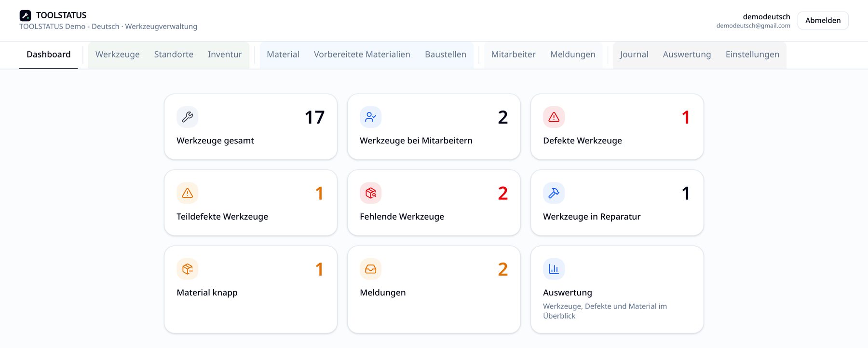This screenshot has width=868, height=348.
Task: Click the demodeutsch username text
Action: (766, 16)
